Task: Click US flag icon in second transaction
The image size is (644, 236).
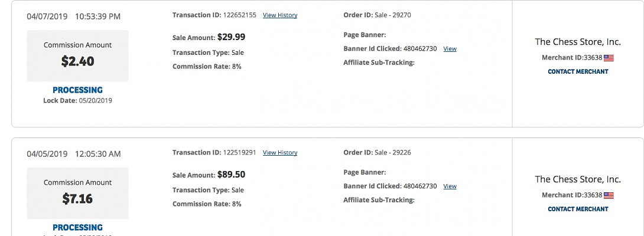Action: [609, 195]
